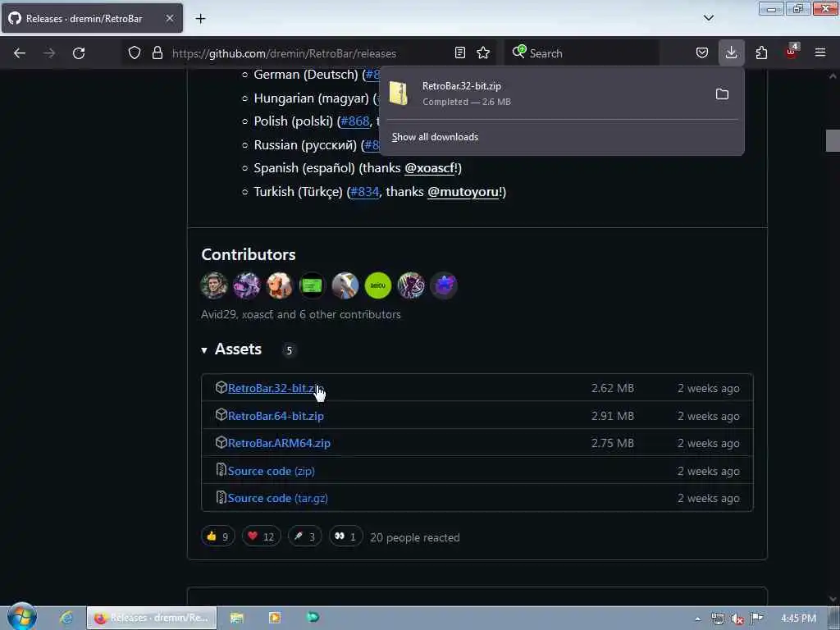Open Windows Media Player from taskbar
Viewport: 840px width, 630px height.
275,618
